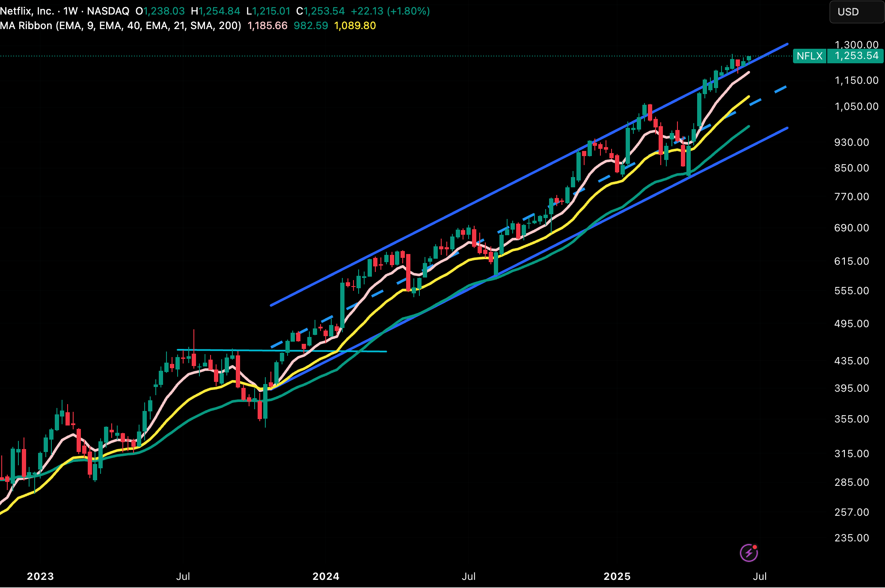Screen dimensions: 885x588
Task: Click the 235.00 price axis label
Action: coord(852,538)
